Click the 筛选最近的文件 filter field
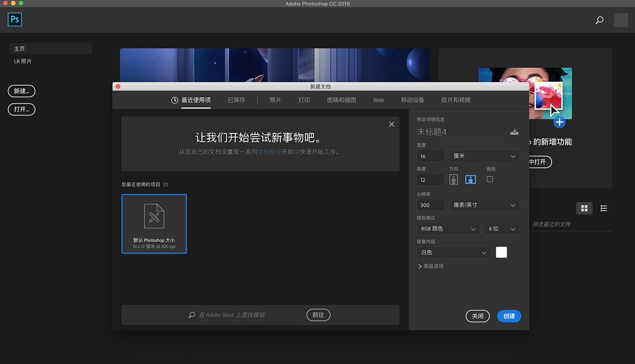 [x=572, y=224]
